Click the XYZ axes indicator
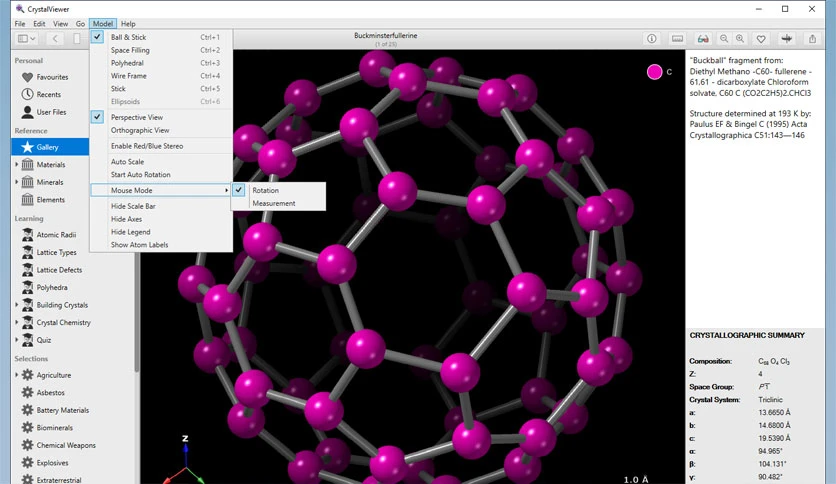Screen dimensions: 836x484 click(184, 459)
